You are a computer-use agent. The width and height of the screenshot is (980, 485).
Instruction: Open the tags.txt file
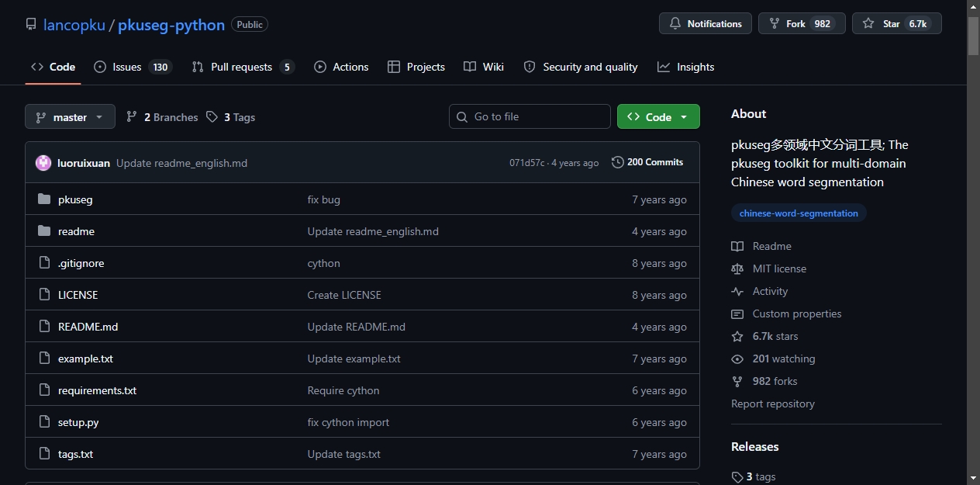(75, 454)
